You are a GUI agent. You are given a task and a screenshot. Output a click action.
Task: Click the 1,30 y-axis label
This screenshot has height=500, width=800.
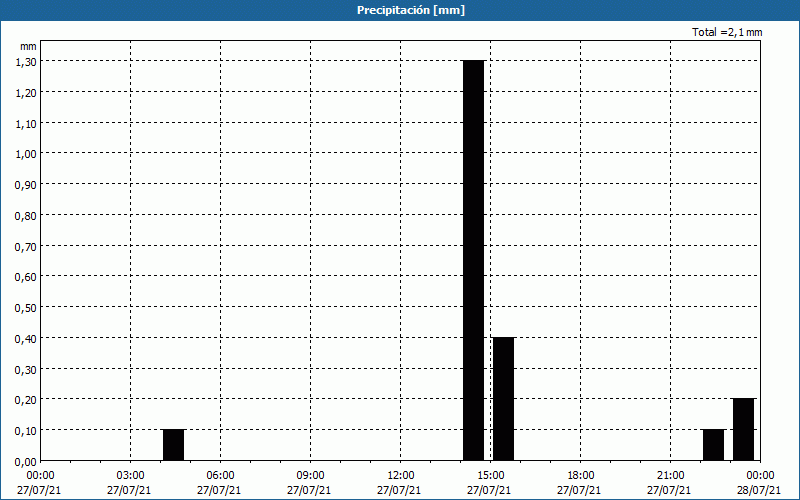click(26, 62)
